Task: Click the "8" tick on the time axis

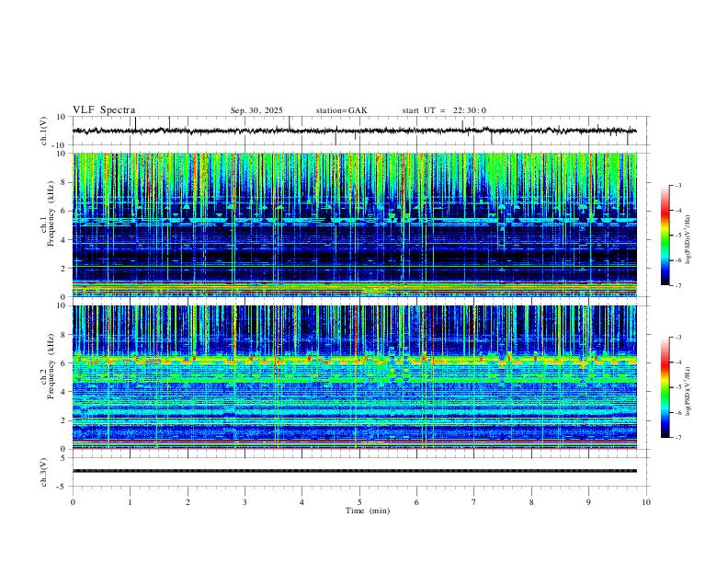Action: click(531, 502)
